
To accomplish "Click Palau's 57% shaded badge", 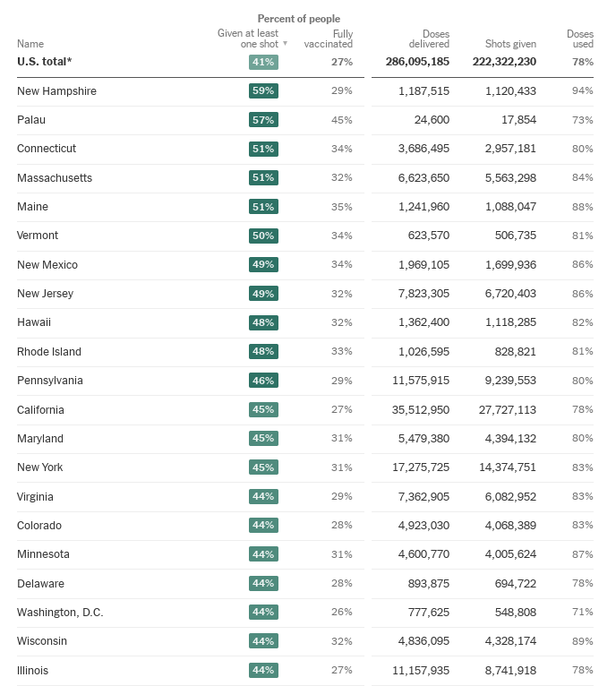I will pyautogui.click(x=263, y=120).
